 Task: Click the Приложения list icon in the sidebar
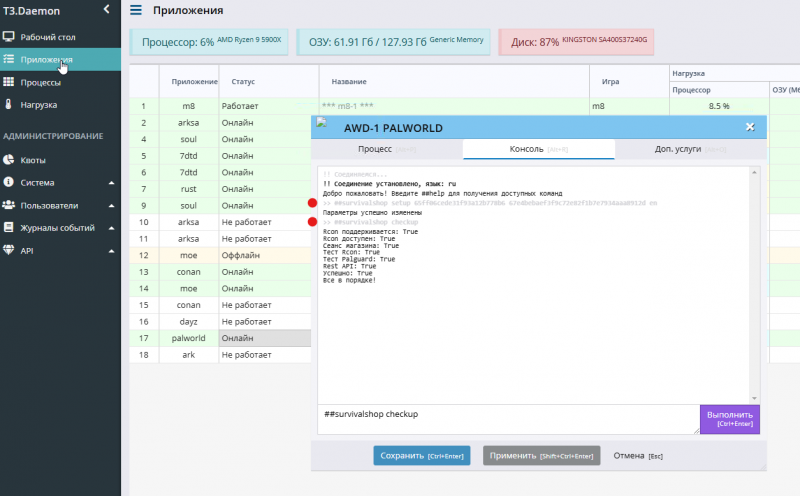tap(8, 59)
